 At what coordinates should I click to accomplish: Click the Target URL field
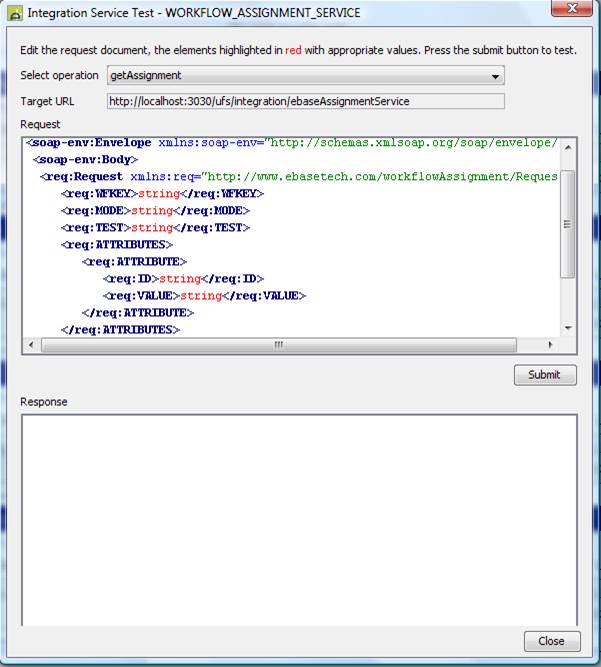click(305, 101)
